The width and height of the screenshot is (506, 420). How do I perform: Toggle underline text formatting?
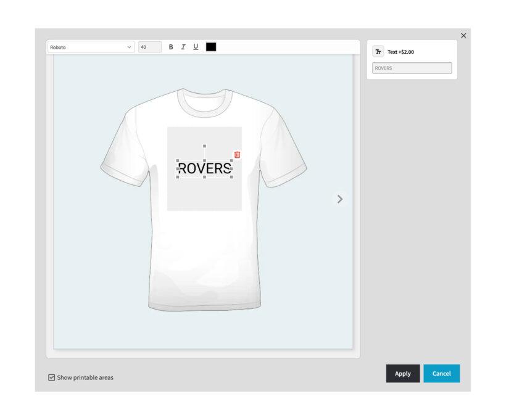(196, 47)
